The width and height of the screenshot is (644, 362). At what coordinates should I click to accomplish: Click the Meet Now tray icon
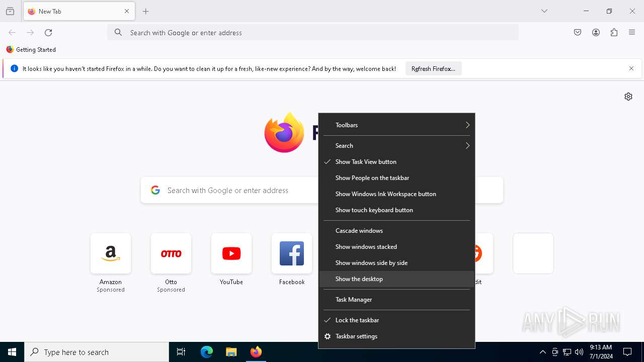pyautogui.click(x=555, y=352)
